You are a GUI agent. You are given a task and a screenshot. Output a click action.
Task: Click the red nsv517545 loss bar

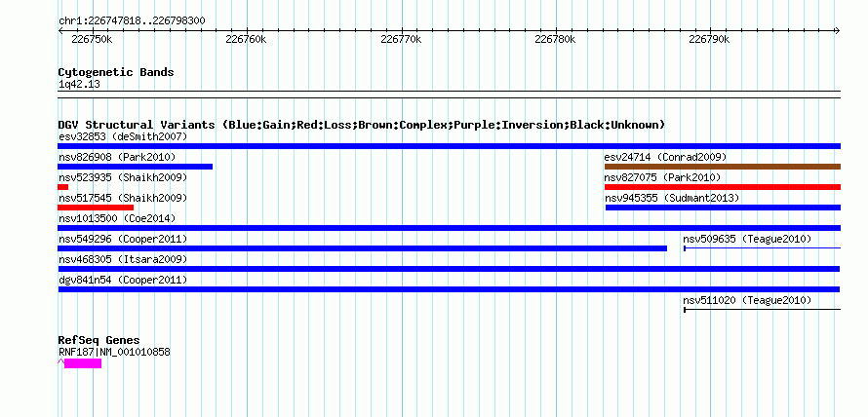click(96, 208)
